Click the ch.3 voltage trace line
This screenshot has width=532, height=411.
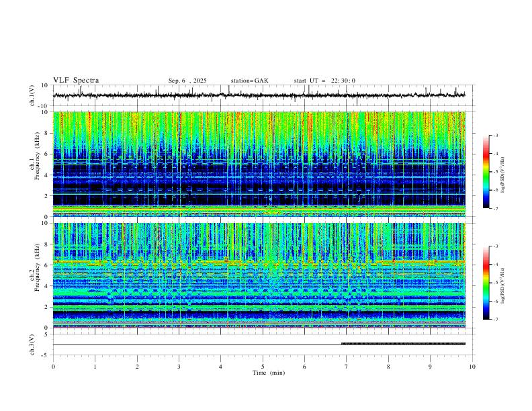coord(259,345)
